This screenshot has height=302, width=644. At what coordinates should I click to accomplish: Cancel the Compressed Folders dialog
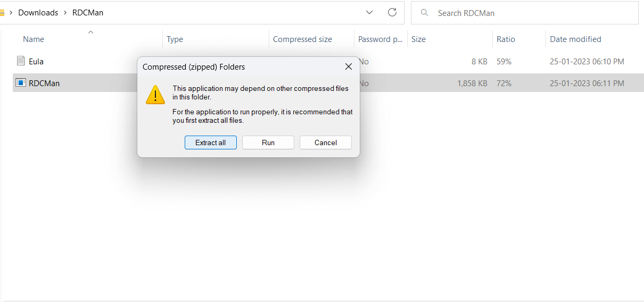coord(325,142)
